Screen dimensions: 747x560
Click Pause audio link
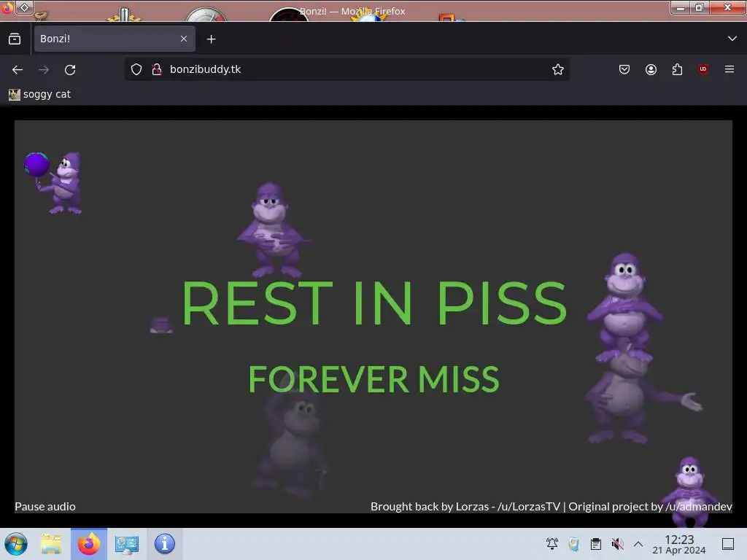coord(45,506)
